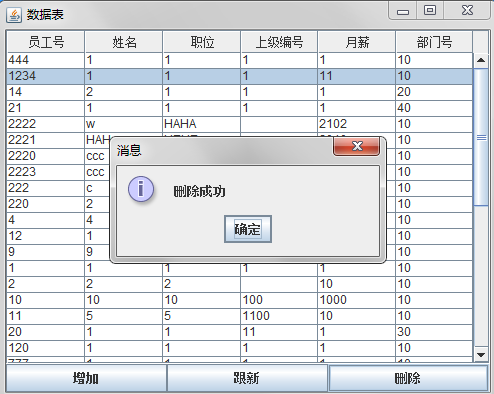This screenshot has height=394, width=494.
Task: Select employee number cell 2223
Action: 46,172
